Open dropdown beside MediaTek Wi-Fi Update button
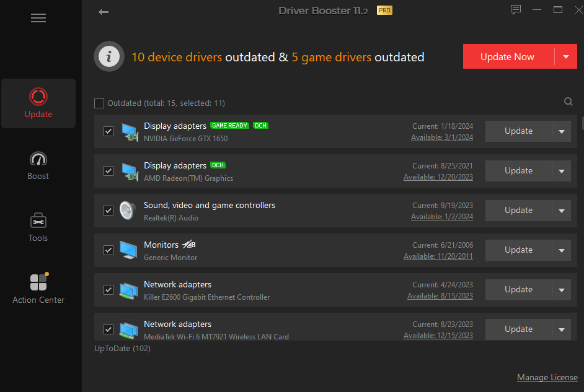 (x=561, y=329)
